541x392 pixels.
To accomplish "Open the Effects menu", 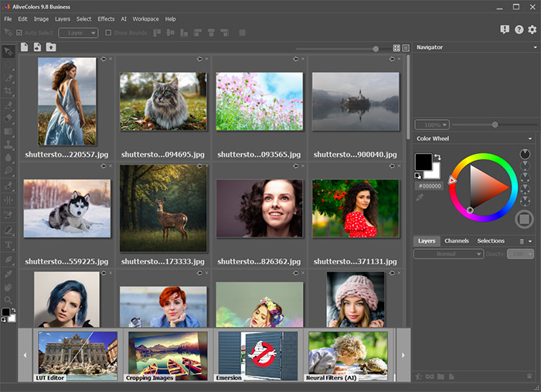I will click(x=106, y=19).
